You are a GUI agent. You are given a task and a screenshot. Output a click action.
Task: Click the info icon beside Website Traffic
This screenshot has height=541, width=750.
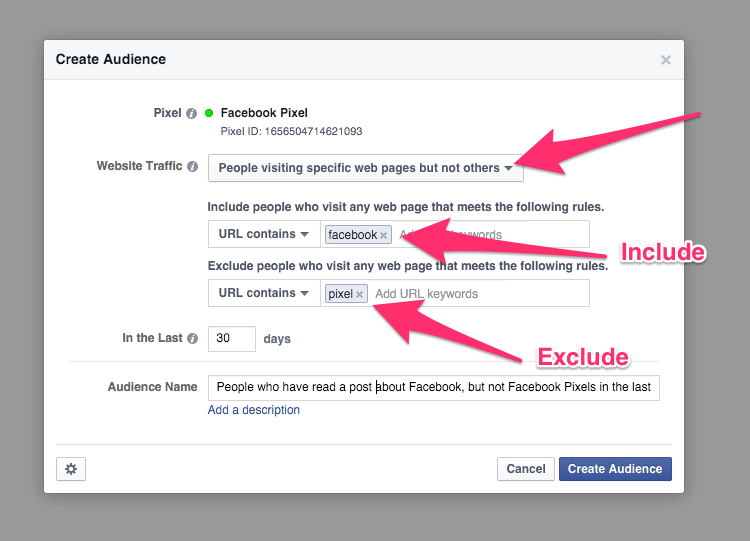click(192, 167)
